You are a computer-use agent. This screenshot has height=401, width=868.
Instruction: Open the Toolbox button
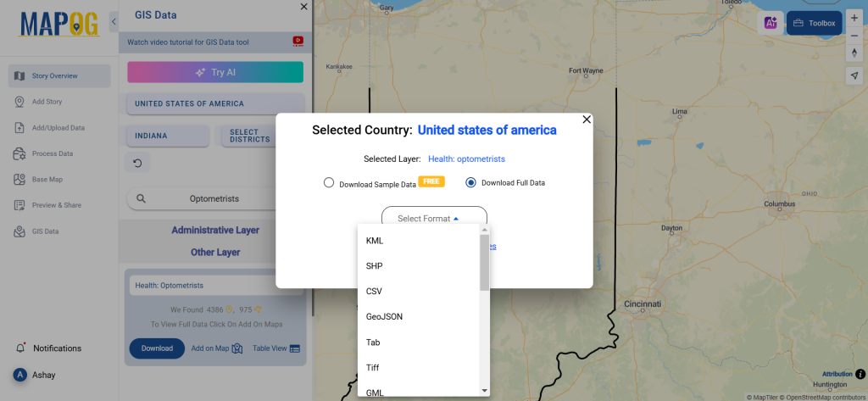tap(814, 23)
